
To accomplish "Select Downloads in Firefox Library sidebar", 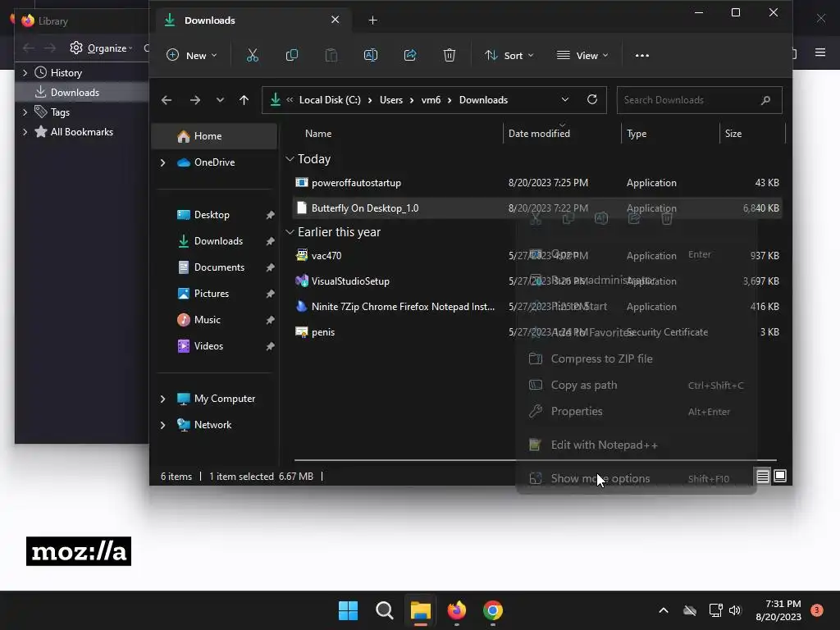I will [82, 92].
